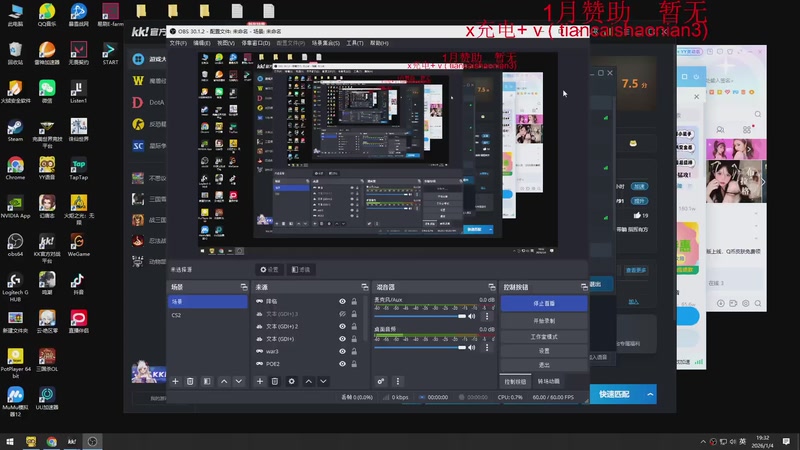Show hidden tray icons chevron
Image resolution: width=800 pixels, height=450 pixels.
tap(703, 441)
